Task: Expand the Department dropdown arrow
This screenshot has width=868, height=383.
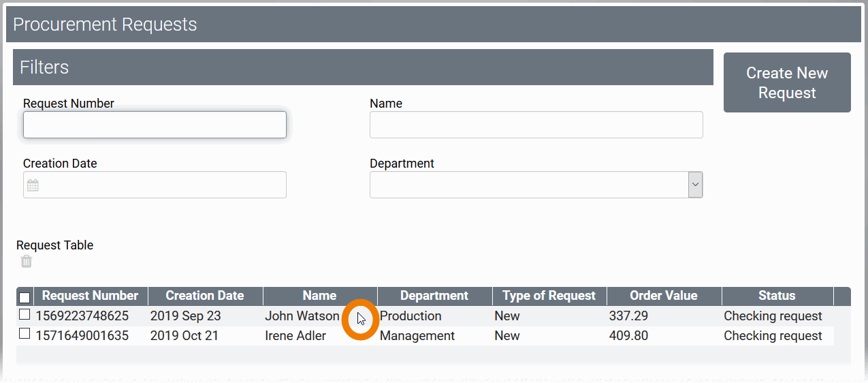Action: pos(695,185)
